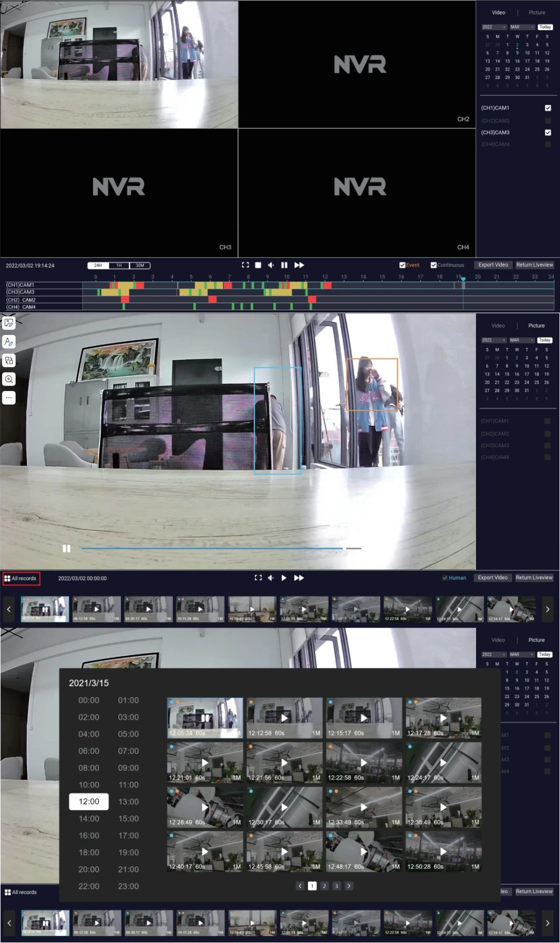Select the 30M timeline scale tab
Screen dimensions: 560x943
coord(140,266)
